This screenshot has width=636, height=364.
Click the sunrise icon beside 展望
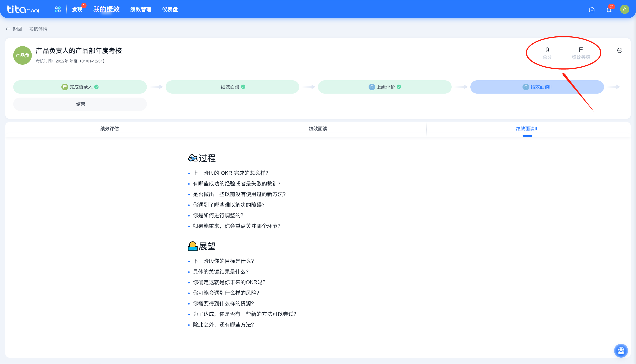193,246
